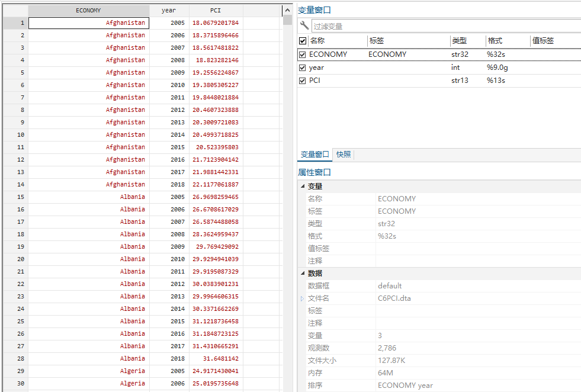This screenshot has width=581, height=392.
Task: Select the ECONOMY column header
Action: tap(89, 11)
